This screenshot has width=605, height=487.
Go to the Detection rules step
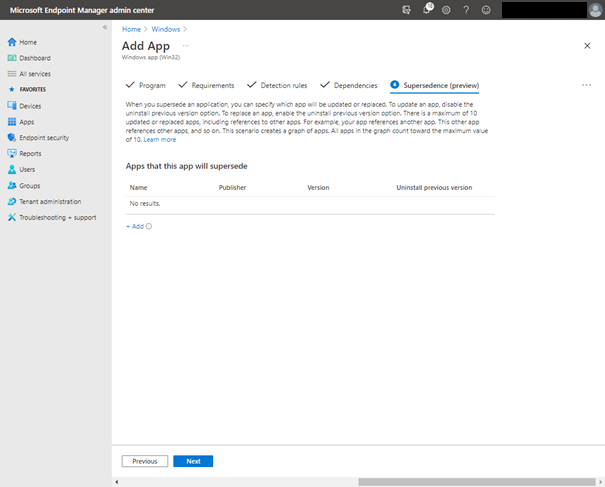click(x=277, y=85)
